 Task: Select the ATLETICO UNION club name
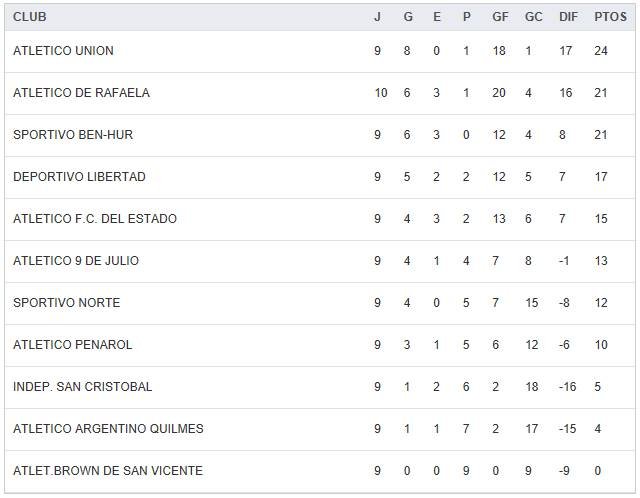pos(63,51)
